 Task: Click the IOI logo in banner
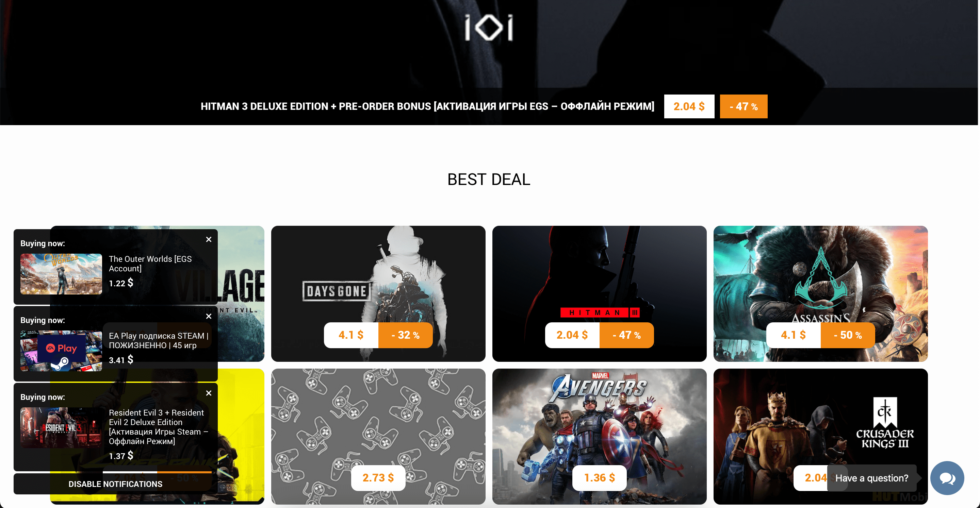[489, 28]
